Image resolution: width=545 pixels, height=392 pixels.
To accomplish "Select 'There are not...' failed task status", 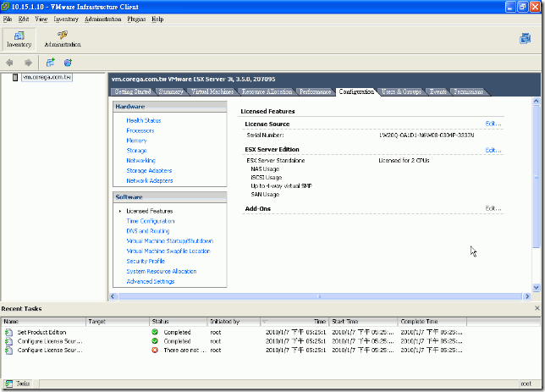I will pyautogui.click(x=184, y=350).
